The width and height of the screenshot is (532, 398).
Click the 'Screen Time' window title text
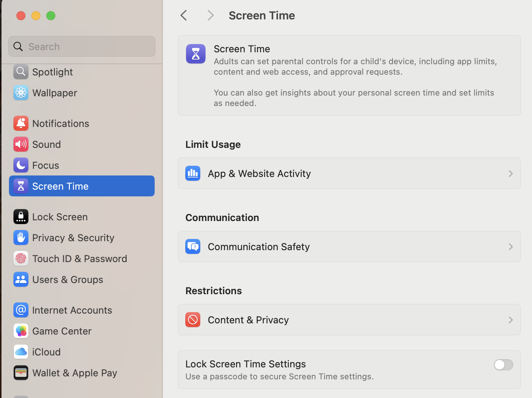(x=262, y=15)
